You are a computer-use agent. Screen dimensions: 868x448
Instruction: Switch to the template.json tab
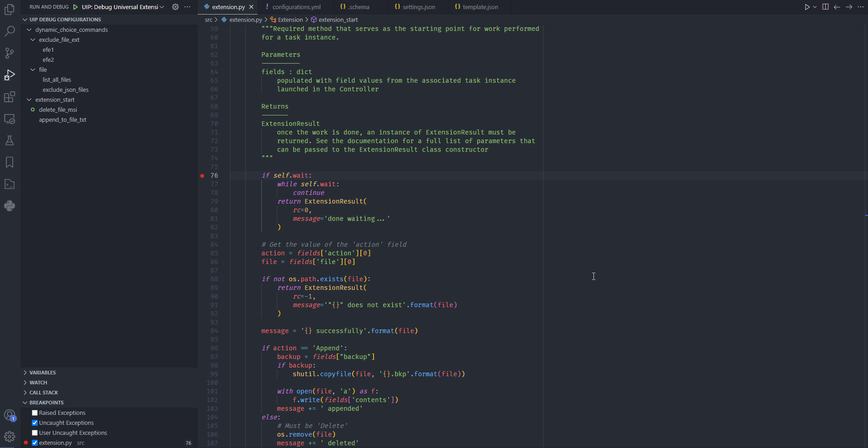click(480, 7)
